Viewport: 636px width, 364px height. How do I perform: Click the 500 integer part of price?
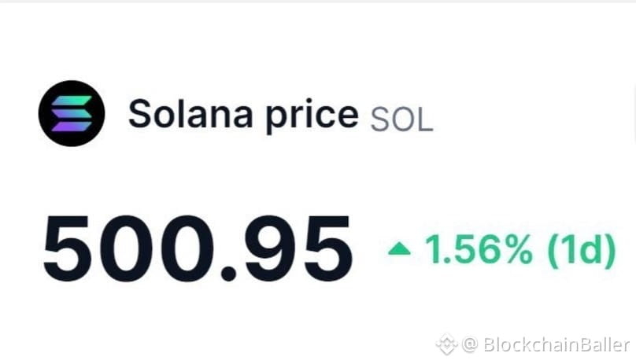coord(128,248)
